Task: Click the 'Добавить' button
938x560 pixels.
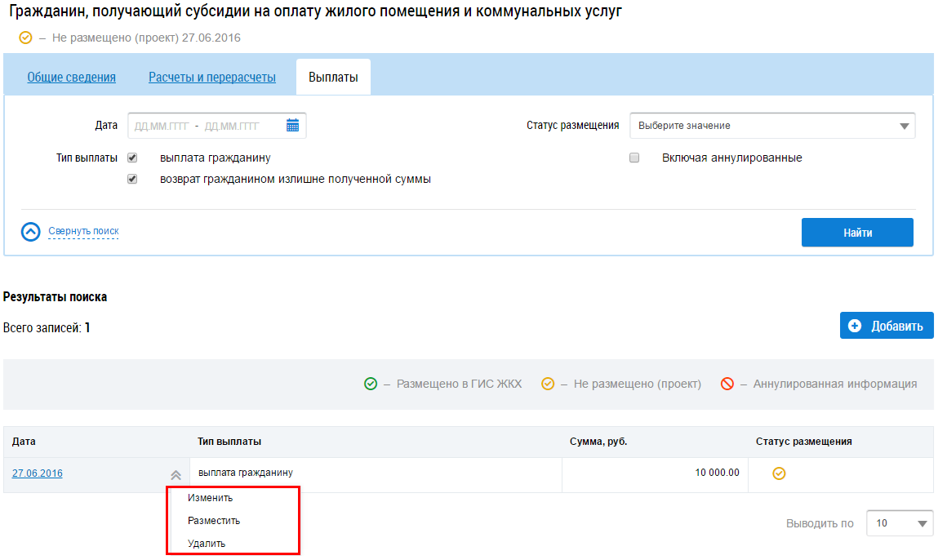Action: click(887, 326)
